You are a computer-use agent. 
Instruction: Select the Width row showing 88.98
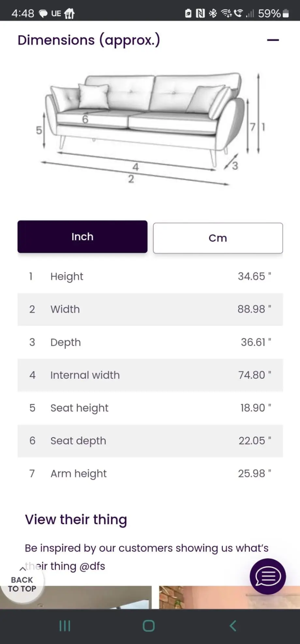(150, 309)
